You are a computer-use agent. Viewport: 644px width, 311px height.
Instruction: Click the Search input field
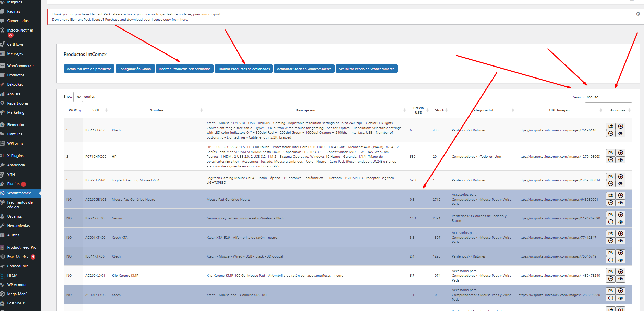pos(608,97)
